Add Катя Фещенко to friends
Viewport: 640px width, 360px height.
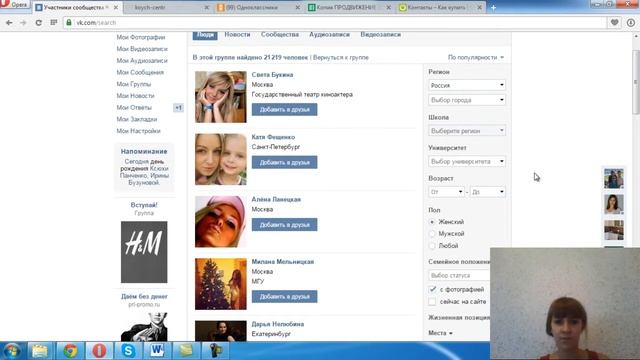coord(284,162)
